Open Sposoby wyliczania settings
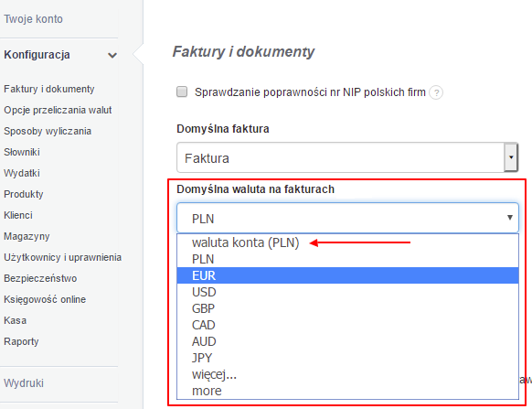The image size is (532, 409). click(x=48, y=131)
